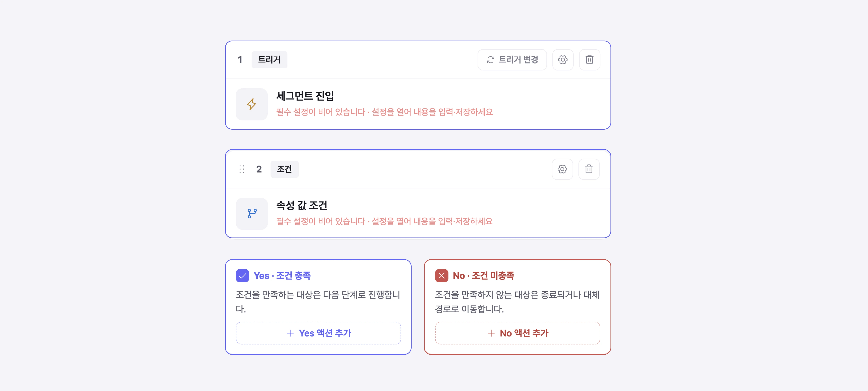Select the 조건 label tag
868x391 pixels.
click(284, 169)
